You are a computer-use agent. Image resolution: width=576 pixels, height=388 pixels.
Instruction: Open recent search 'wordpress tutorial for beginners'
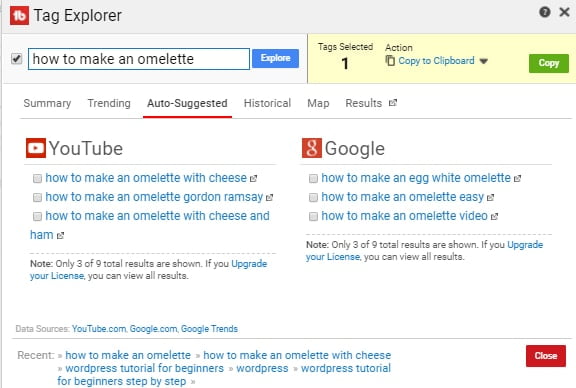[x=144, y=368]
